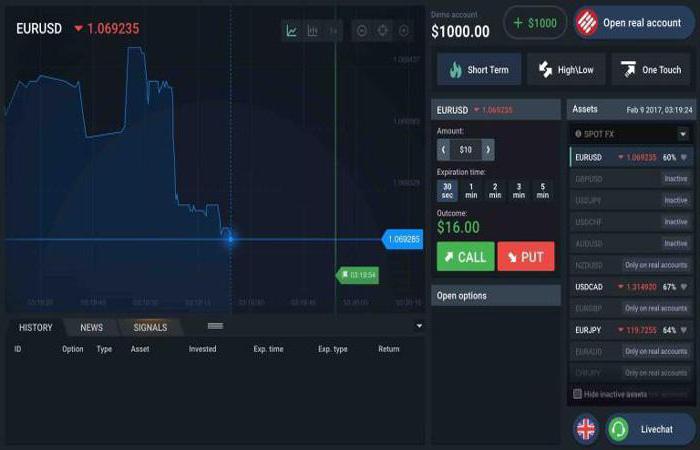The image size is (700, 450).
Task: Click the One Touch arrow icon
Action: point(628,69)
